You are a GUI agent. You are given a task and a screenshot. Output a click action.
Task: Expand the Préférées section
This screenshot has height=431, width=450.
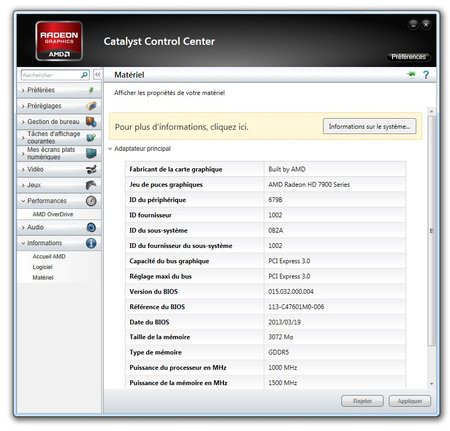click(23, 90)
